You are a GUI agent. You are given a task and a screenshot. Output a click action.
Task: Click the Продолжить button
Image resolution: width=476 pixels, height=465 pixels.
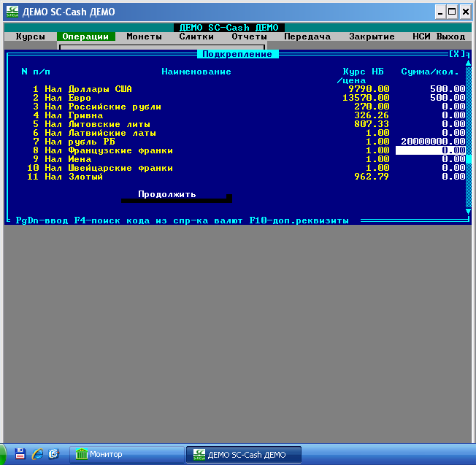pos(174,194)
